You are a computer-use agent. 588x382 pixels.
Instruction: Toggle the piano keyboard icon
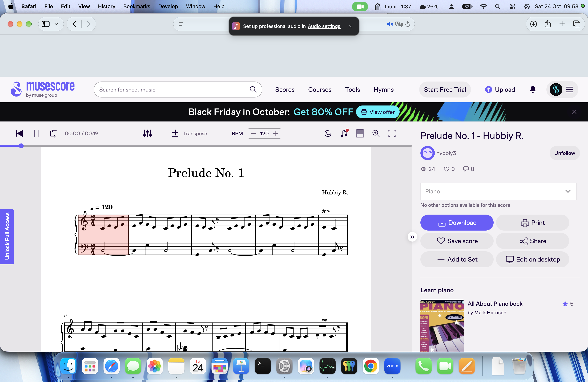coord(360,133)
